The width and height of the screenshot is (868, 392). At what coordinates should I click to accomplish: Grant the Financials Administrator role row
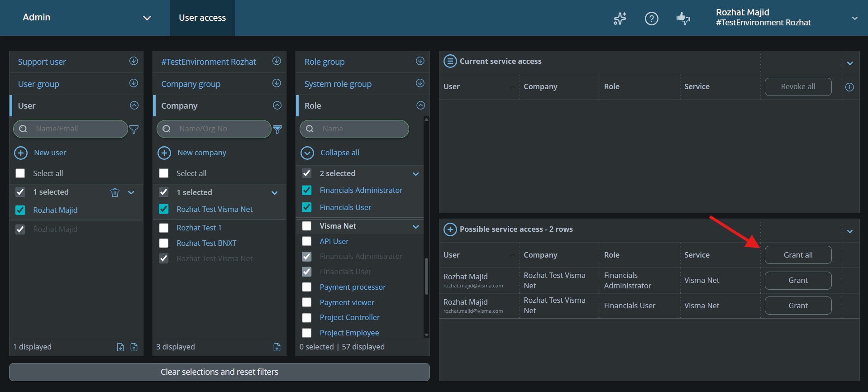[x=798, y=280]
